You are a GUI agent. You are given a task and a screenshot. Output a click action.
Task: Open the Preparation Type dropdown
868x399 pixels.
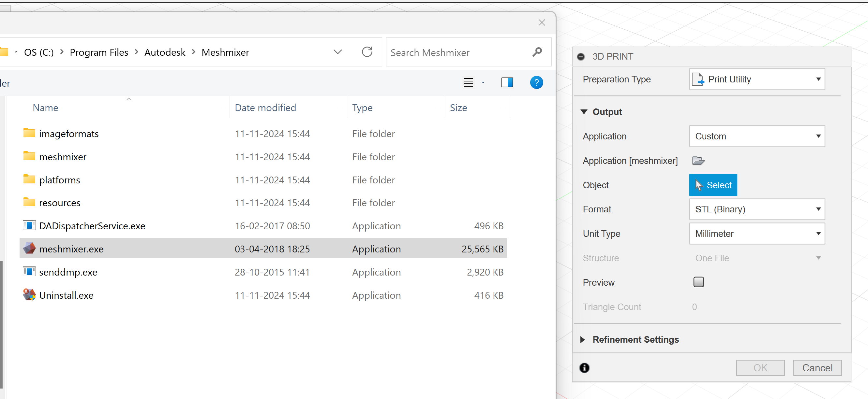[x=757, y=79]
